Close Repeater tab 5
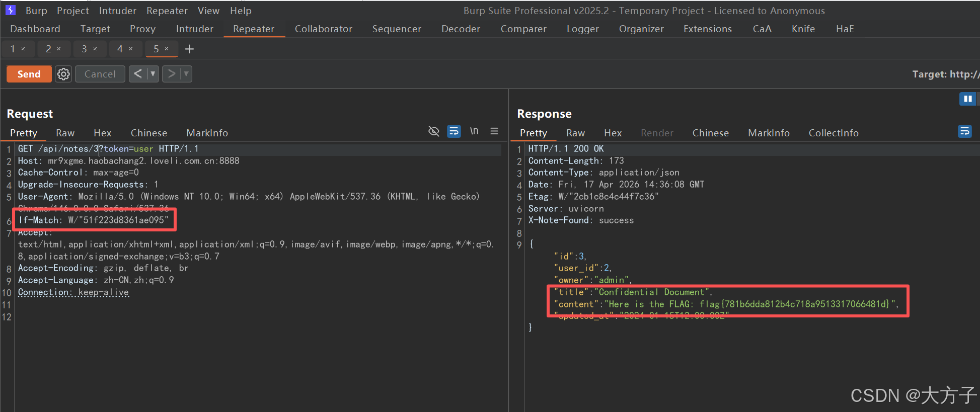The width and height of the screenshot is (980, 412). coord(167,49)
